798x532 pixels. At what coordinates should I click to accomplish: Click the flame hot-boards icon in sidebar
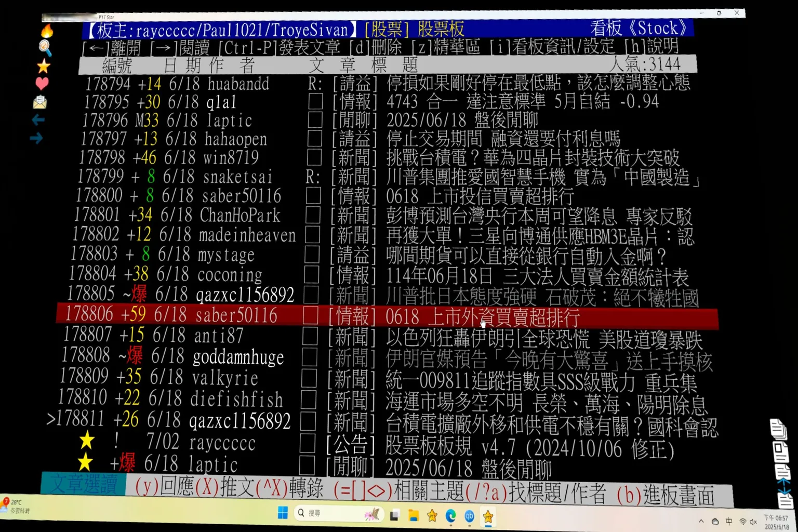47,30
